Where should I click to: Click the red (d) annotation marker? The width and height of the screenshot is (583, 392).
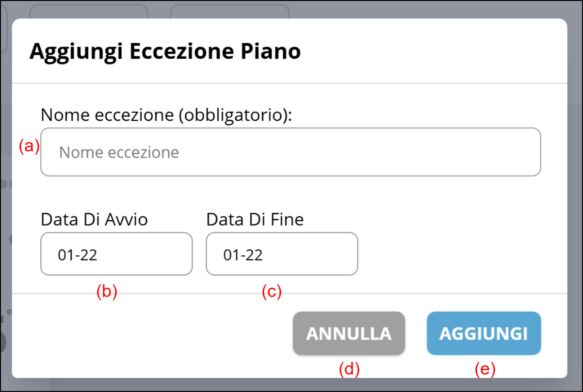point(349,369)
